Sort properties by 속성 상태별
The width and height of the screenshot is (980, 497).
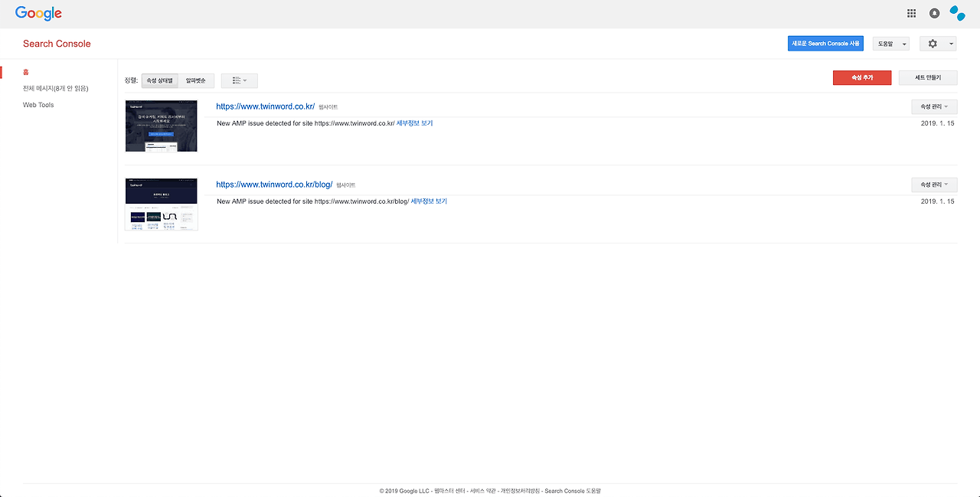(158, 80)
